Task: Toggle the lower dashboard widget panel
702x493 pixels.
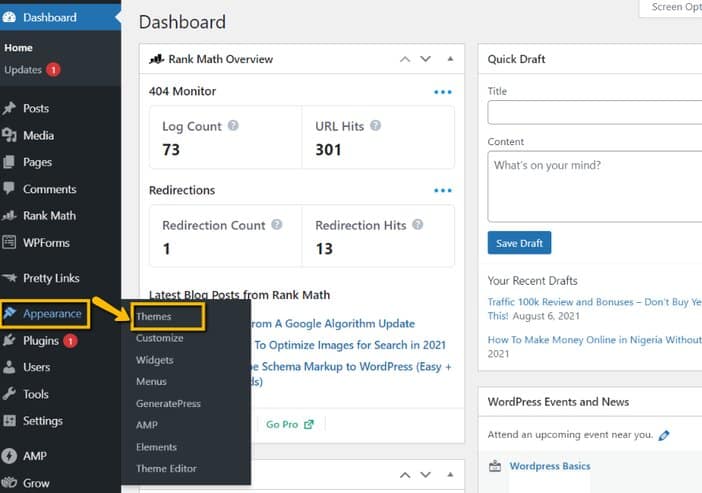Action: (450, 474)
